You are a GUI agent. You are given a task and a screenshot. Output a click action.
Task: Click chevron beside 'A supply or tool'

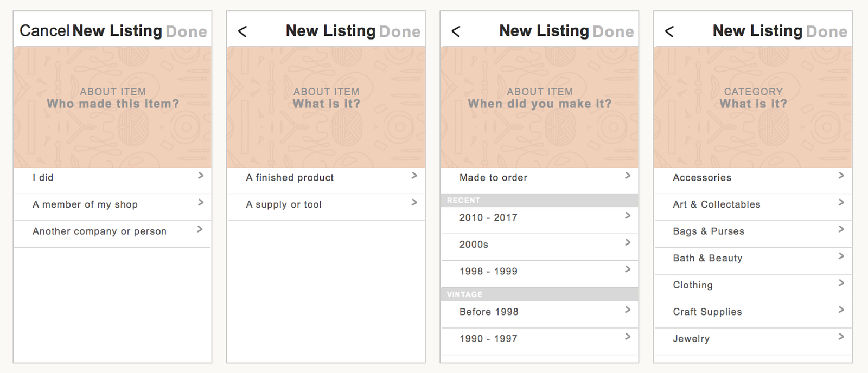pyautogui.click(x=414, y=202)
